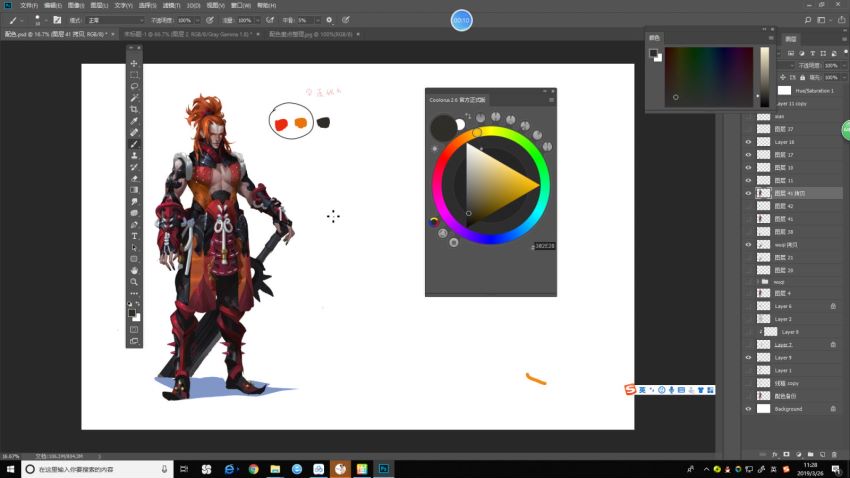Select the Pen tool
This screenshot has width=850, height=478.
[x=134, y=224]
